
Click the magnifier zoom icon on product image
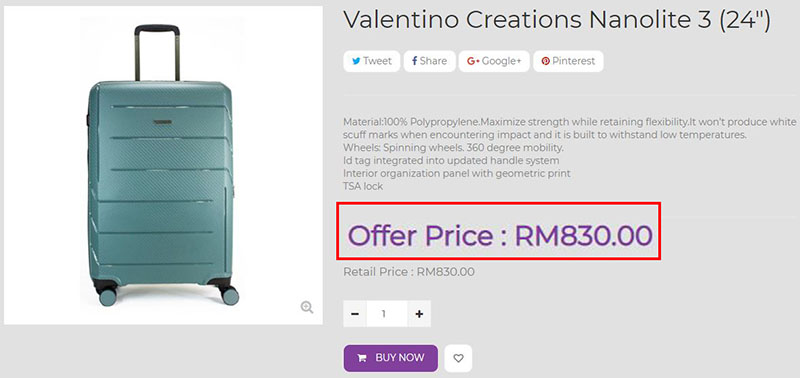click(x=307, y=307)
